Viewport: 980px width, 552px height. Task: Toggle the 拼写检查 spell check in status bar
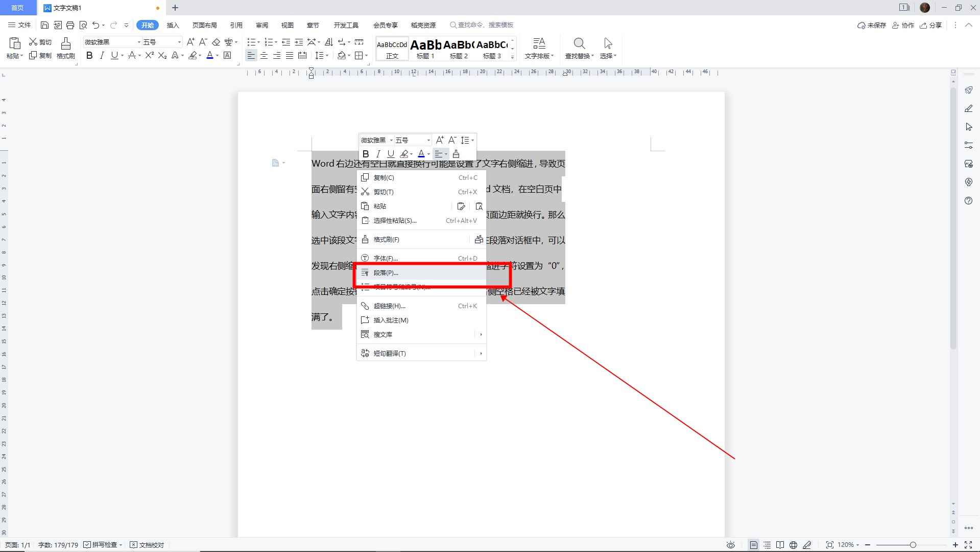pos(101,544)
